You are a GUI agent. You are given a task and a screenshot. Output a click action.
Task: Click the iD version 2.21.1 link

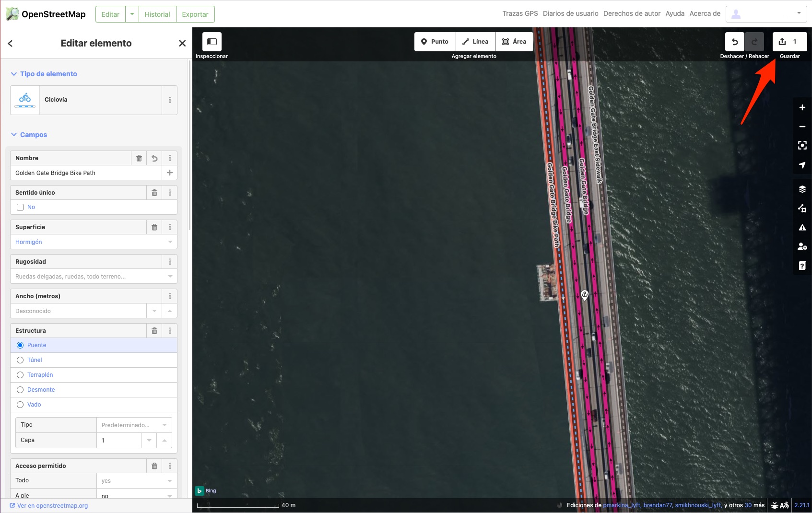tap(802, 505)
